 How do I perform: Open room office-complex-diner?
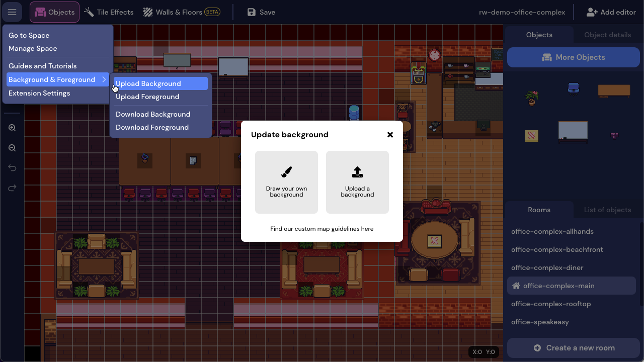point(572,267)
